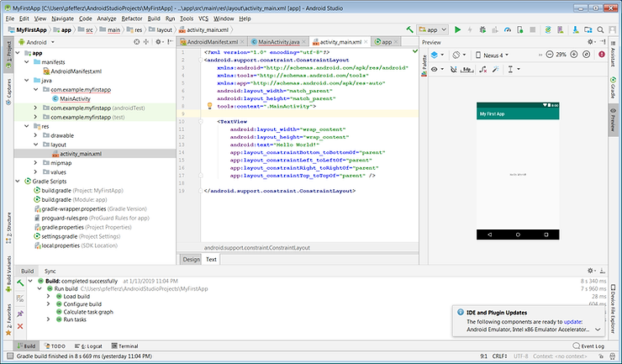Open the Event Log button

tap(588, 346)
